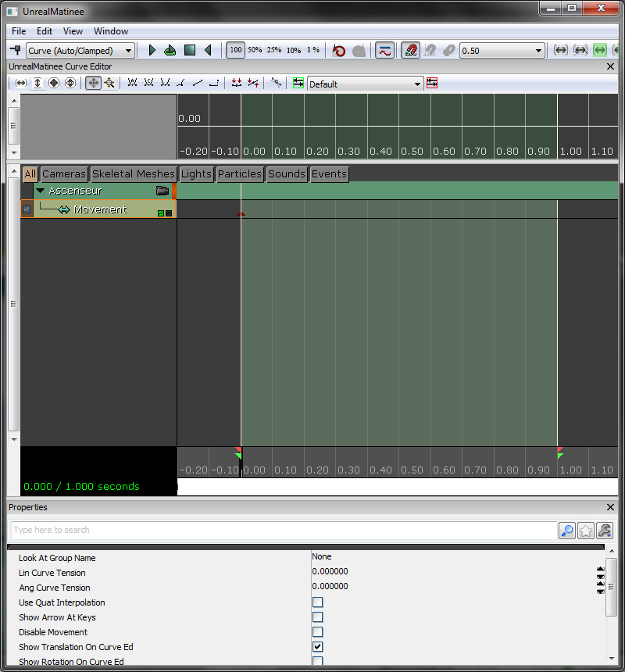Click the Play button in the toolbar
Viewport: 625px width, 672px height.
point(152,50)
